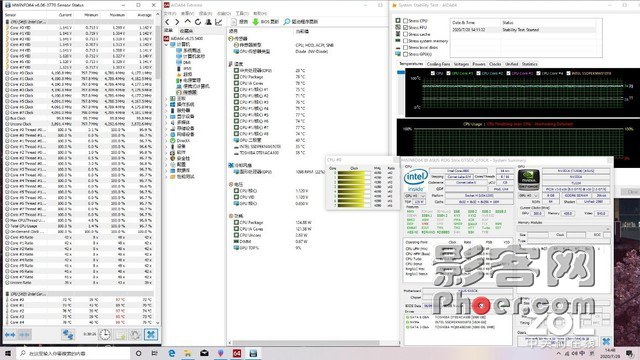
Task: Click AIDA64 horizontal scrollbar at bottom
Action: click(x=306, y=343)
